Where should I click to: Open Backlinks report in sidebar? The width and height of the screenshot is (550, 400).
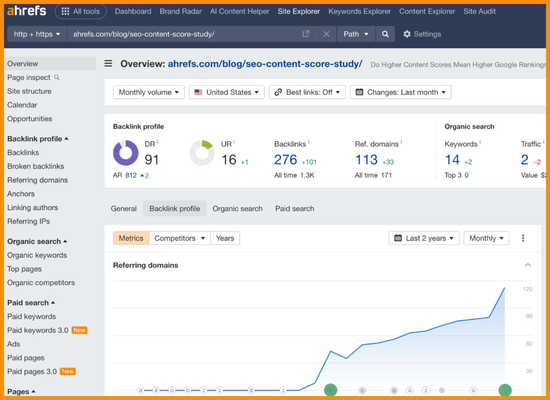(23, 152)
